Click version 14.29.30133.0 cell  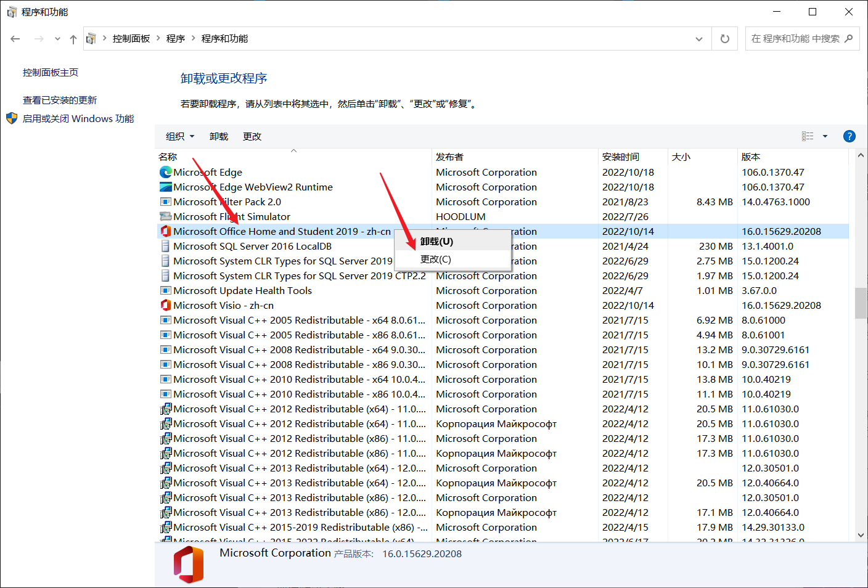coord(773,528)
